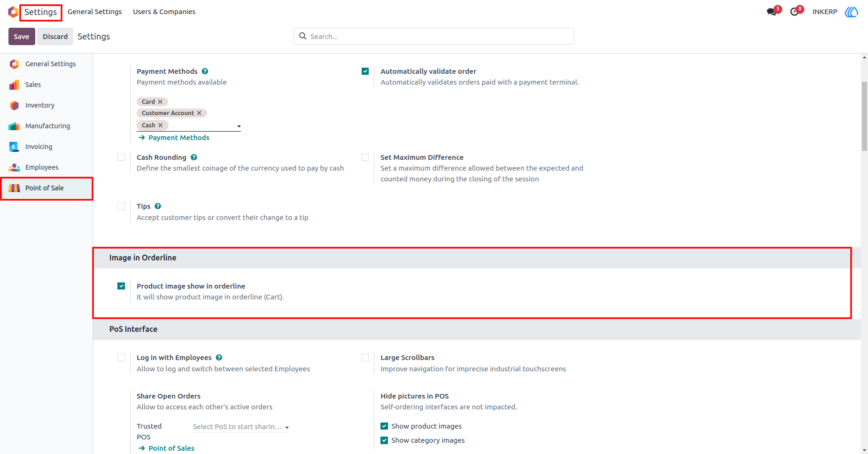
Task: Enable the Cash Rounding checkbox
Action: click(121, 157)
